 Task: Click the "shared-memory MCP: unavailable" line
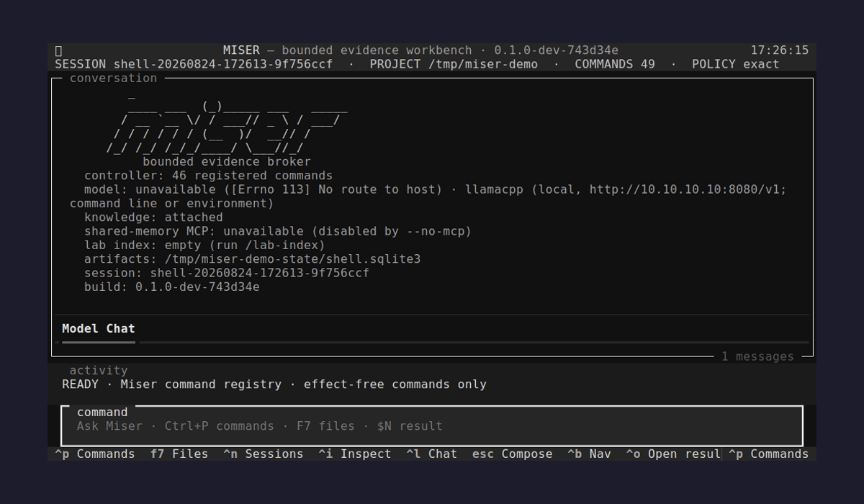click(x=278, y=231)
